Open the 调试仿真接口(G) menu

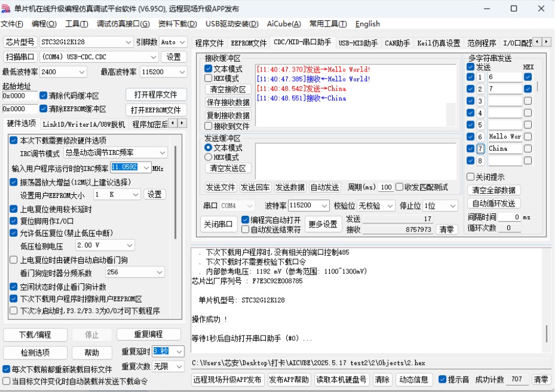click(123, 24)
